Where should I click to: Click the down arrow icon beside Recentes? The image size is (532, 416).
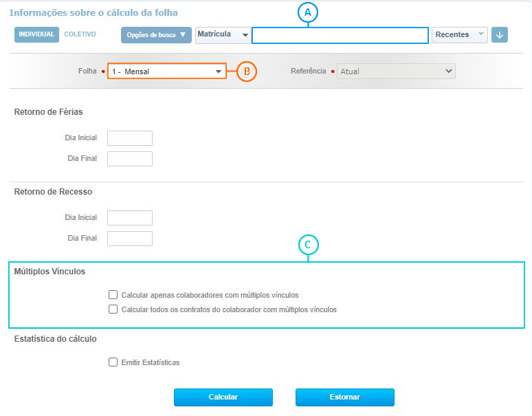(x=500, y=34)
